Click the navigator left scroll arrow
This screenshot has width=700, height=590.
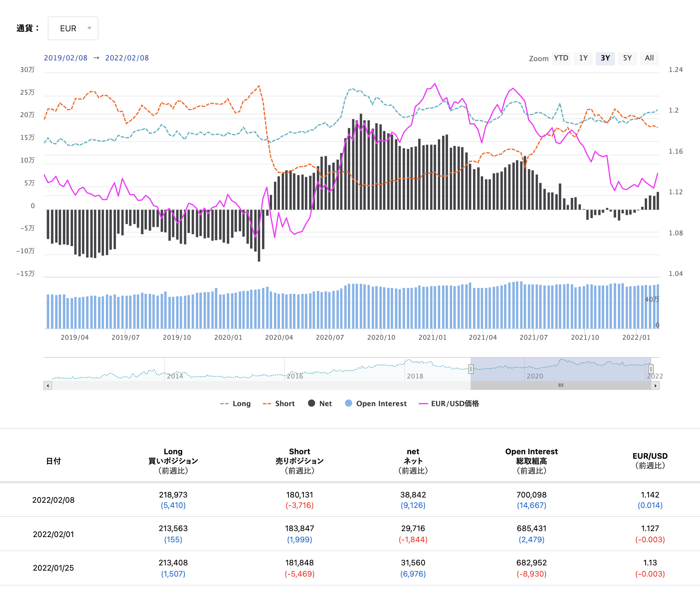tap(48, 386)
